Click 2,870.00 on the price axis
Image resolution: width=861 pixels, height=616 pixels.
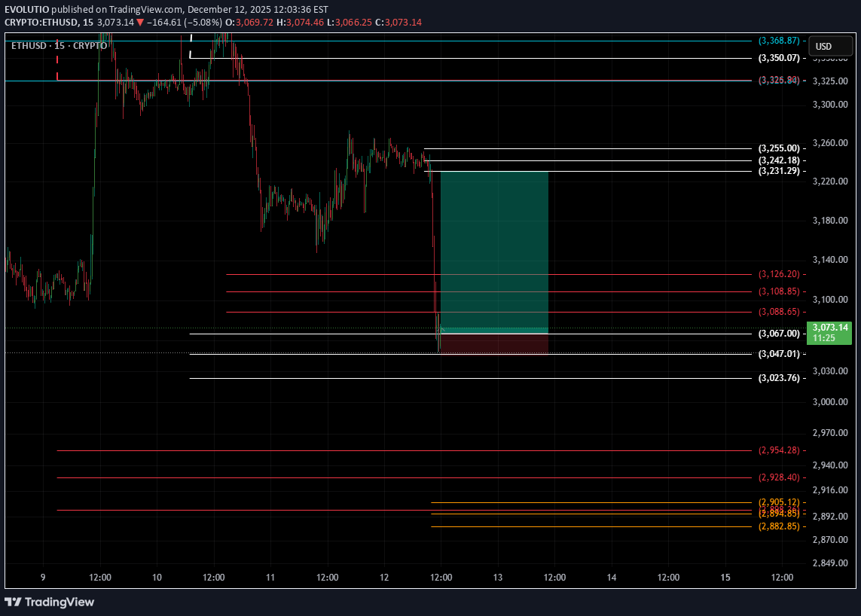[x=829, y=540]
